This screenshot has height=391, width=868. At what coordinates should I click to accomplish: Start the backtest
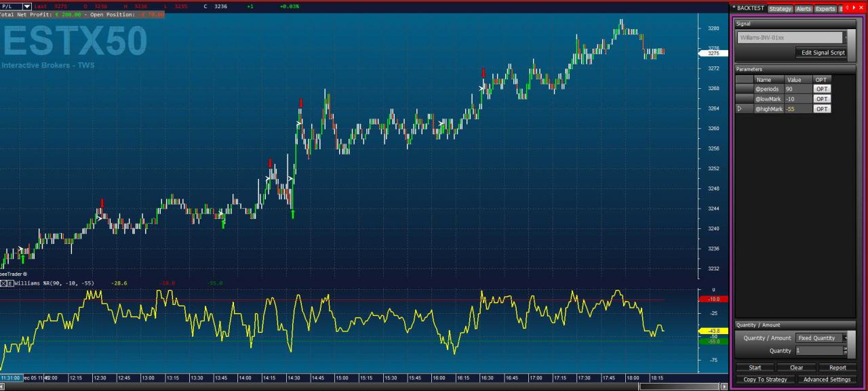755,367
